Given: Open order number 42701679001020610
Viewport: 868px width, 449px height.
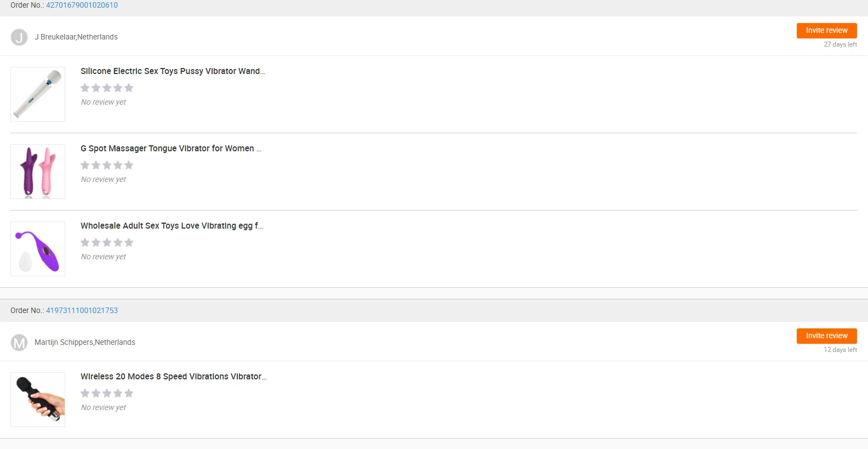Looking at the screenshot, I should click(x=82, y=5).
